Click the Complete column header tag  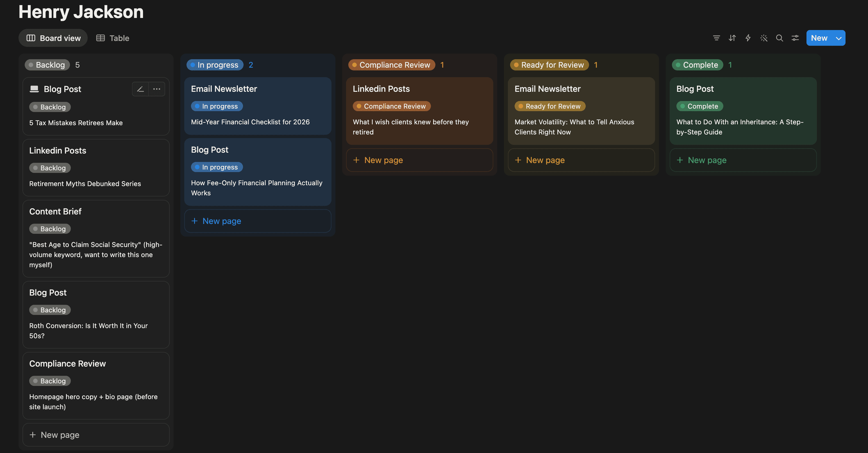[697, 65]
